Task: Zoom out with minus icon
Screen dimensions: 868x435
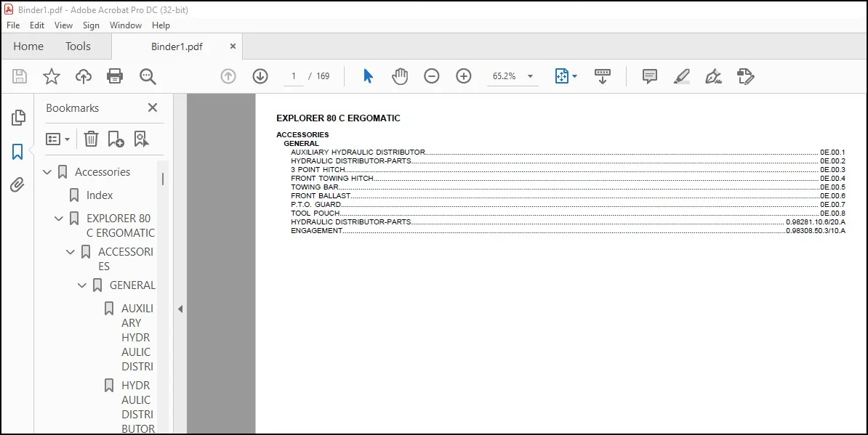Action: click(x=432, y=76)
